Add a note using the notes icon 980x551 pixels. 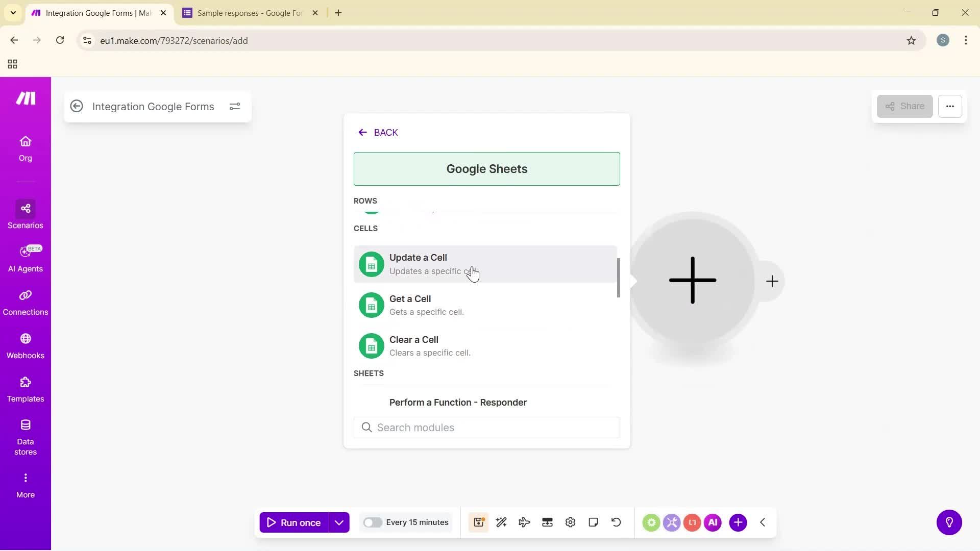pyautogui.click(x=593, y=522)
